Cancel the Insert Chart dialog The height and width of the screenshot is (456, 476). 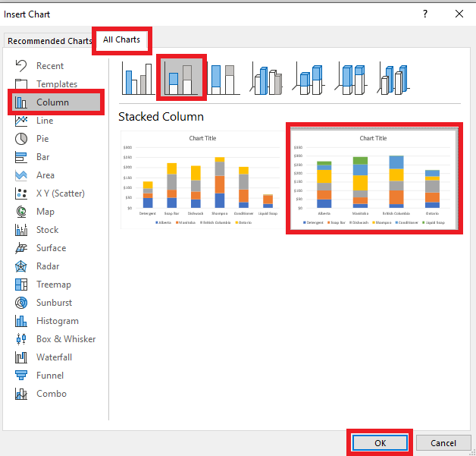[x=443, y=443]
